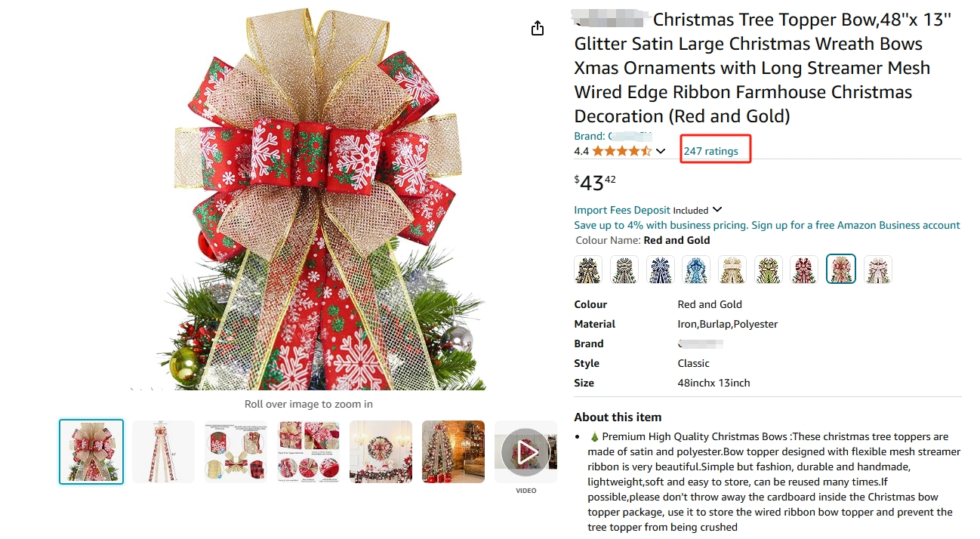The height and width of the screenshot is (539, 980).
Task: Open the wreath on mantel thumbnail
Action: pos(381,452)
